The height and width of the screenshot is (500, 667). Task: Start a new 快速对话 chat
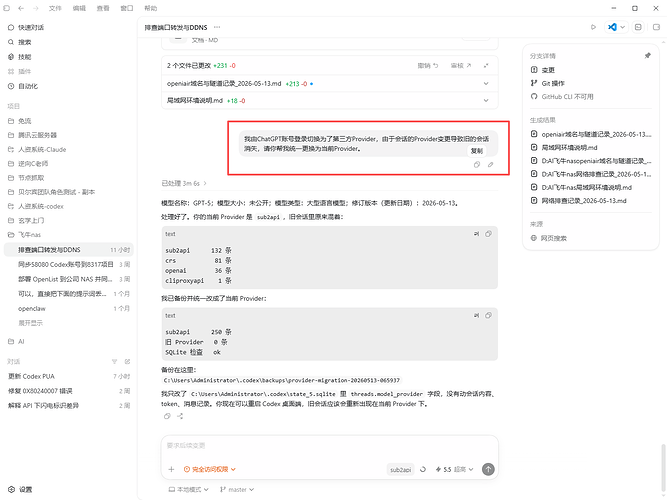[x=68, y=27]
